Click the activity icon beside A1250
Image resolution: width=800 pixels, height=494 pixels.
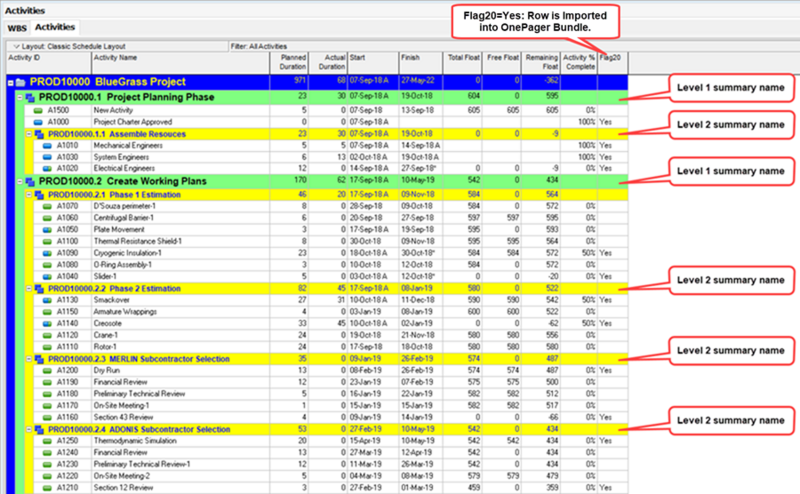pos(47,441)
